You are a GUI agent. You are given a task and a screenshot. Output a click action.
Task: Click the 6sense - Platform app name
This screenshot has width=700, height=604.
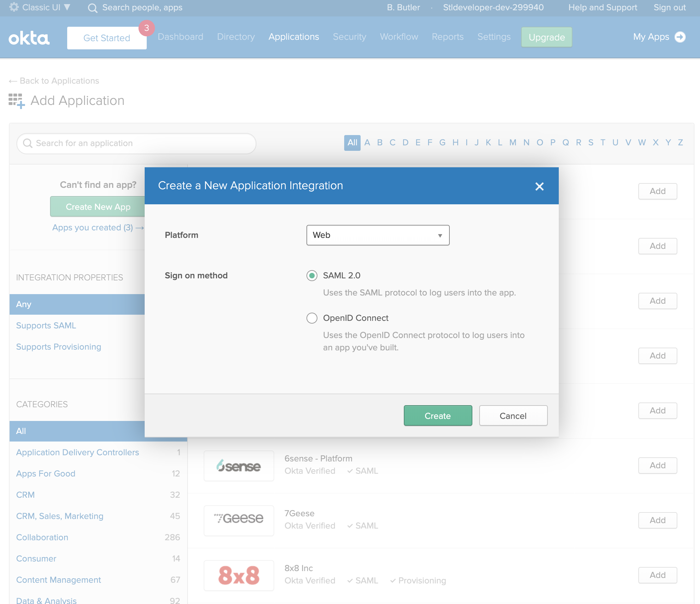(x=318, y=459)
